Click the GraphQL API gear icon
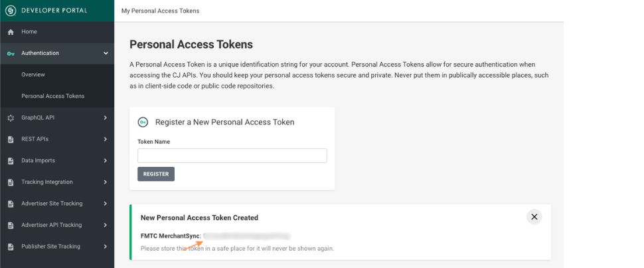This screenshot has width=644, height=268. point(11,118)
